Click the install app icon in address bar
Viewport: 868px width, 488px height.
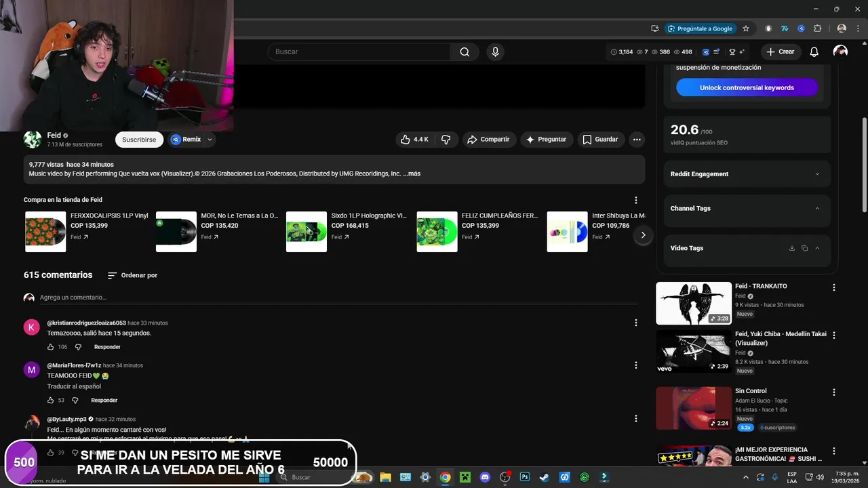pos(654,28)
